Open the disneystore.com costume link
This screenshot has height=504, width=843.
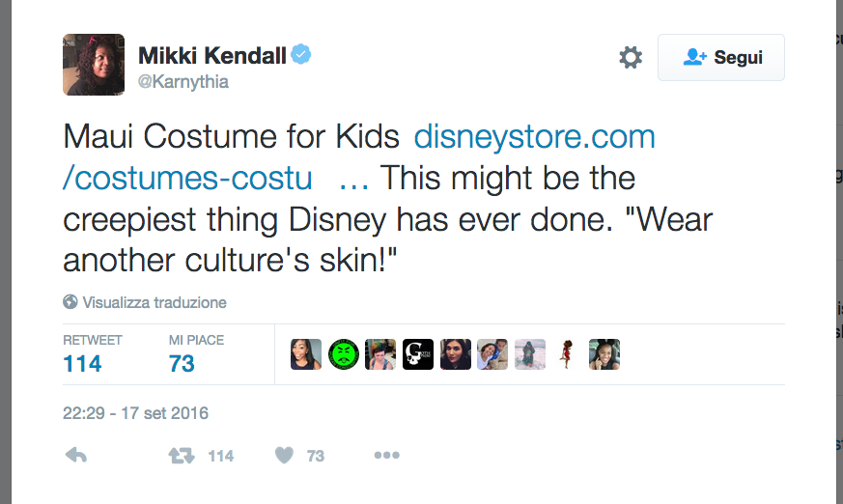click(534, 137)
